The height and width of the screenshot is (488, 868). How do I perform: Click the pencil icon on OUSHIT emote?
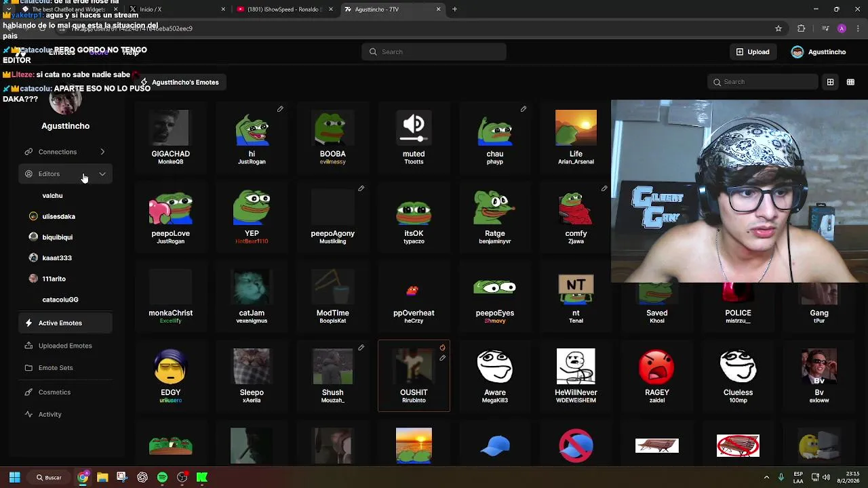442,358
